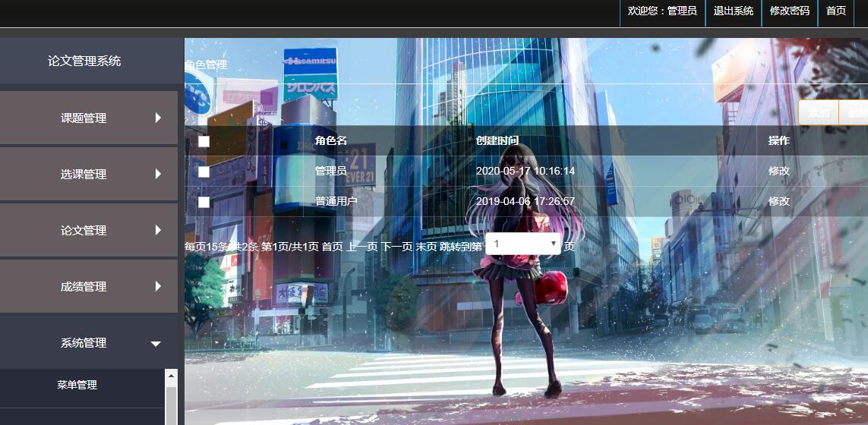The height and width of the screenshot is (425, 868).
Task: Check the box for 普通用户 row
Action: pos(204,202)
